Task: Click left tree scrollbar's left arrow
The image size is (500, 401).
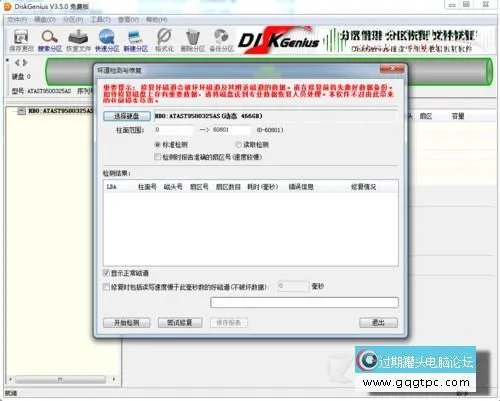Action: (10, 379)
